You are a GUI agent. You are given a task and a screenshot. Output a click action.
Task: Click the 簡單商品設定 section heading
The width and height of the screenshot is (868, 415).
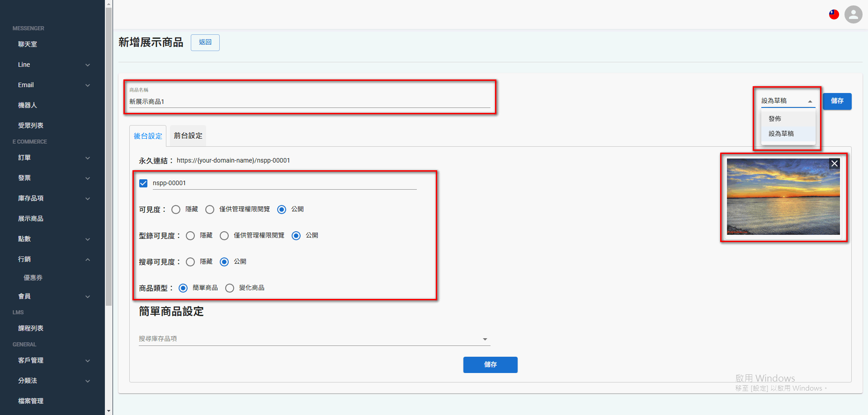(171, 312)
